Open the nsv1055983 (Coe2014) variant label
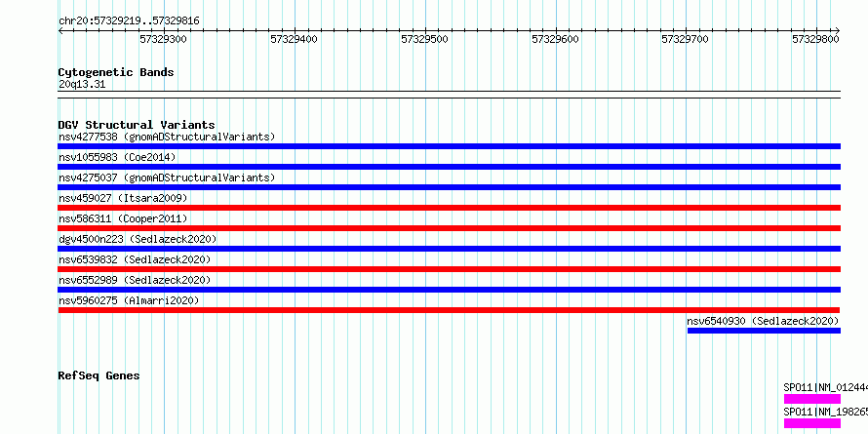 (117, 157)
